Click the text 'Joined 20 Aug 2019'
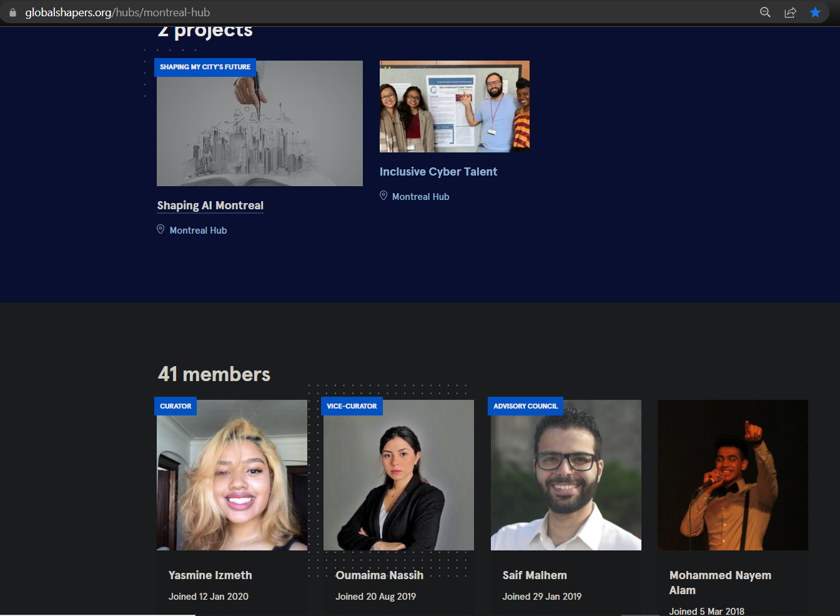Viewport: 840px width, 616px height. (x=375, y=597)
